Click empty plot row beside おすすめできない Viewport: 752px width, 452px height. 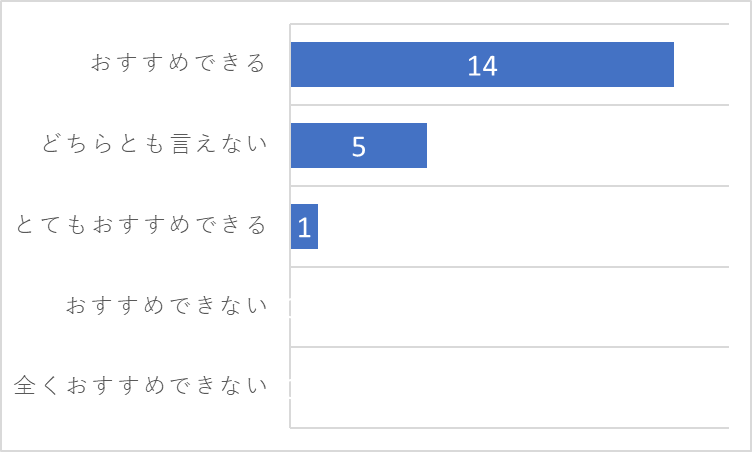click(509, 307)
